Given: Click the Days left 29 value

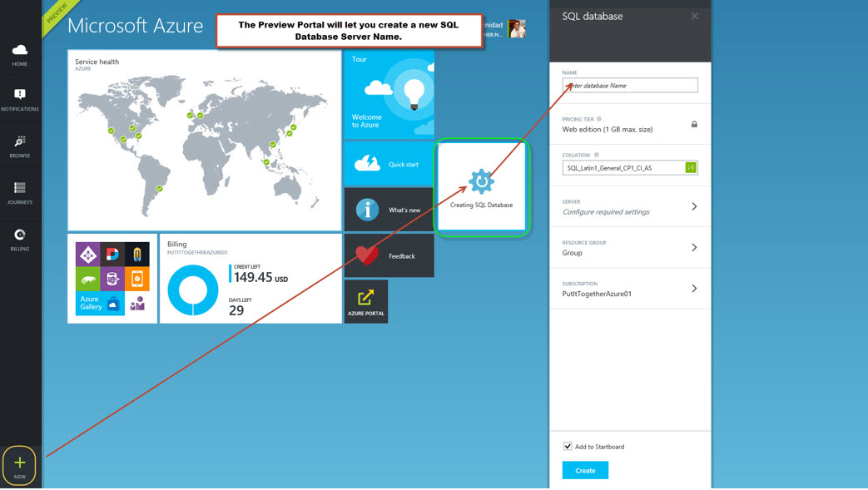Looking at the screenshot, I should tap(236, 310).
